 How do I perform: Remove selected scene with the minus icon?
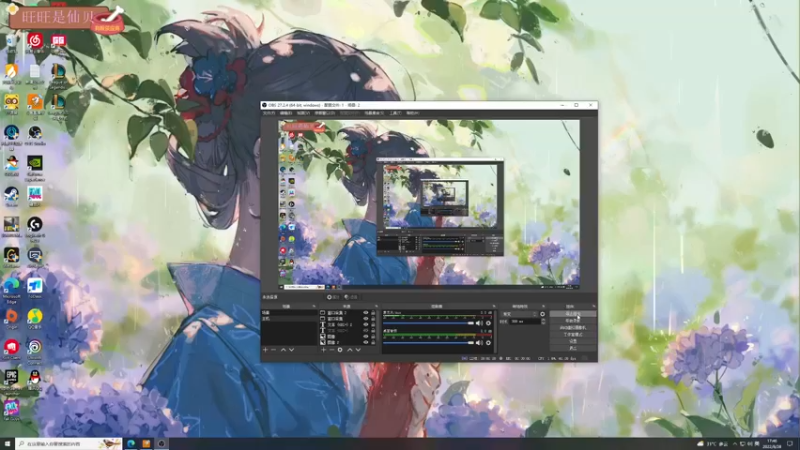[273, 349]
